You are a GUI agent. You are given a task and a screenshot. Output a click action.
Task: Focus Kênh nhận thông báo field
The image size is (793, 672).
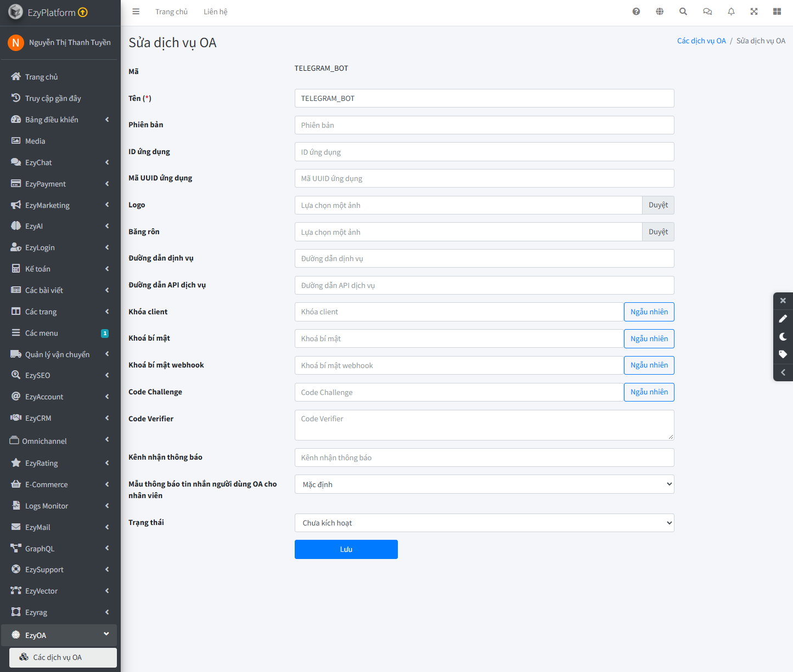[484, 458]
